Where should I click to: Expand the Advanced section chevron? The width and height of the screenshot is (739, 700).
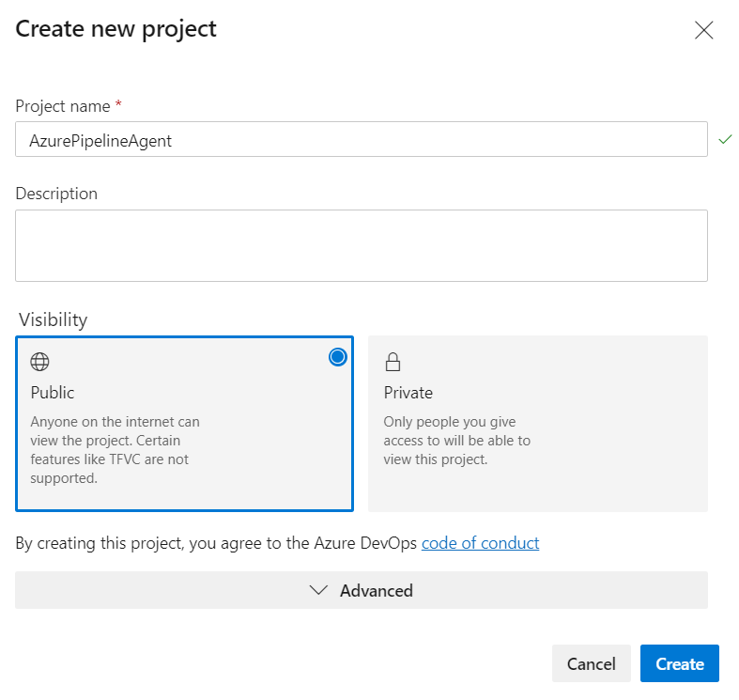coord(318,590)
